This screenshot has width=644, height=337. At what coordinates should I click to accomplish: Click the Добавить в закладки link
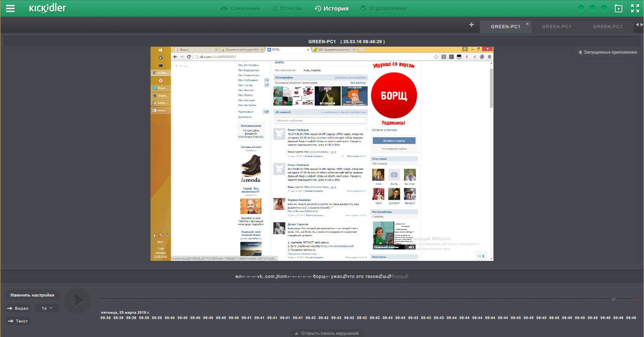(384, 130)
